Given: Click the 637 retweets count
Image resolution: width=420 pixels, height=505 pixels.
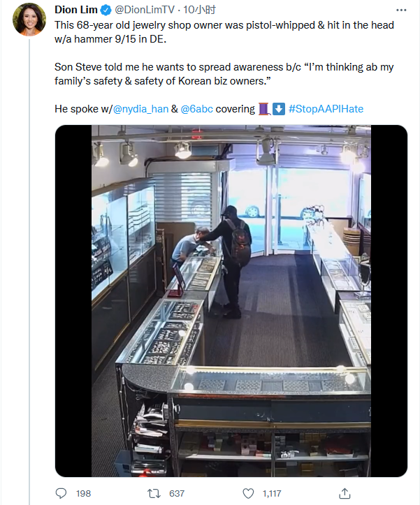Looking at the screenshot, I should (177, 493).
